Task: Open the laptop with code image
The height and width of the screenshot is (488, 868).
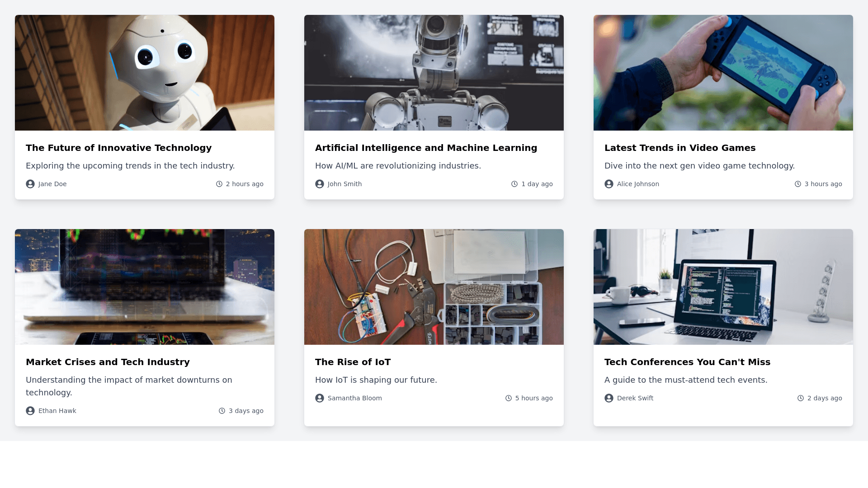Action: pos(723,287)
